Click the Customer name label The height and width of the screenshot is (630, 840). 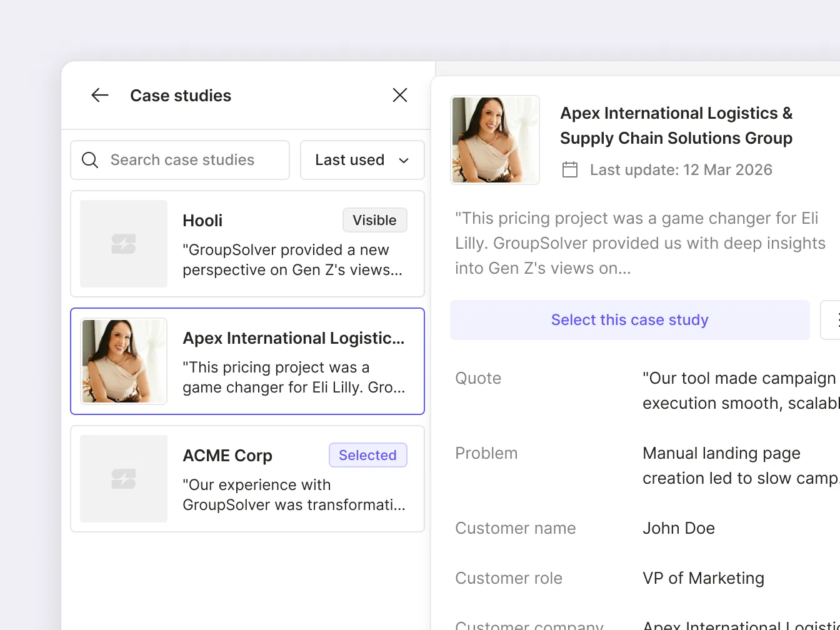[516, 528]
